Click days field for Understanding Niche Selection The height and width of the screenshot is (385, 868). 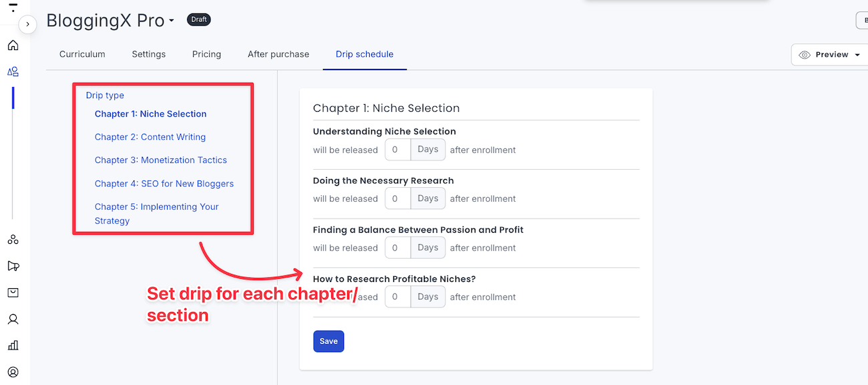(x=397, y=150)
